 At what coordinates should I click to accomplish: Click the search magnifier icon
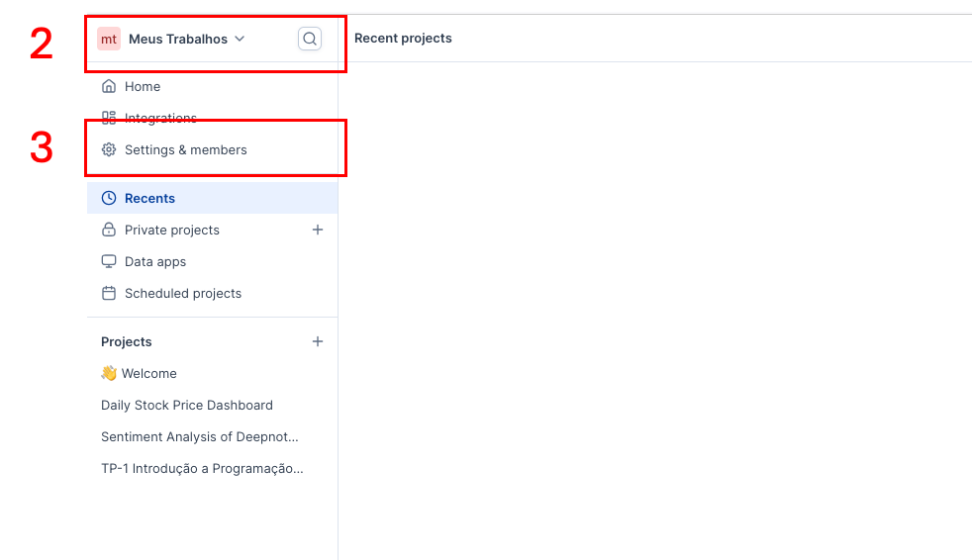(x=310, y=39)
